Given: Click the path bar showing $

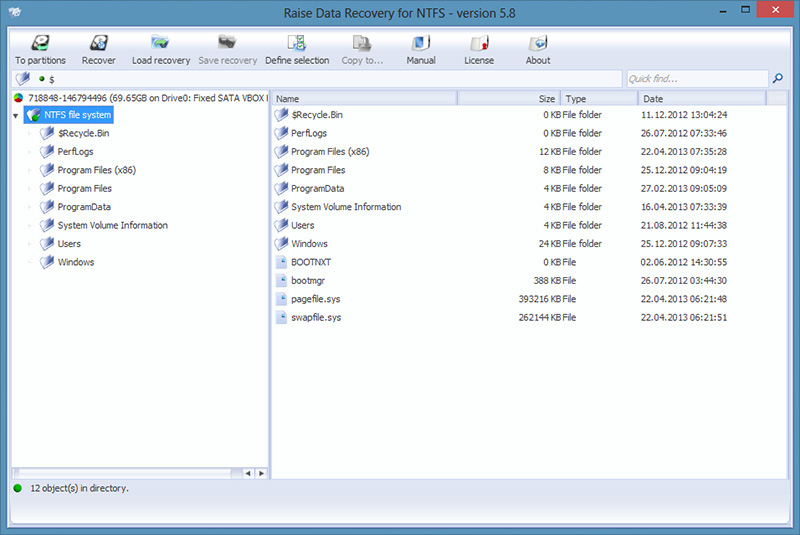Looking at the screenshot, I should pos(316,79).
